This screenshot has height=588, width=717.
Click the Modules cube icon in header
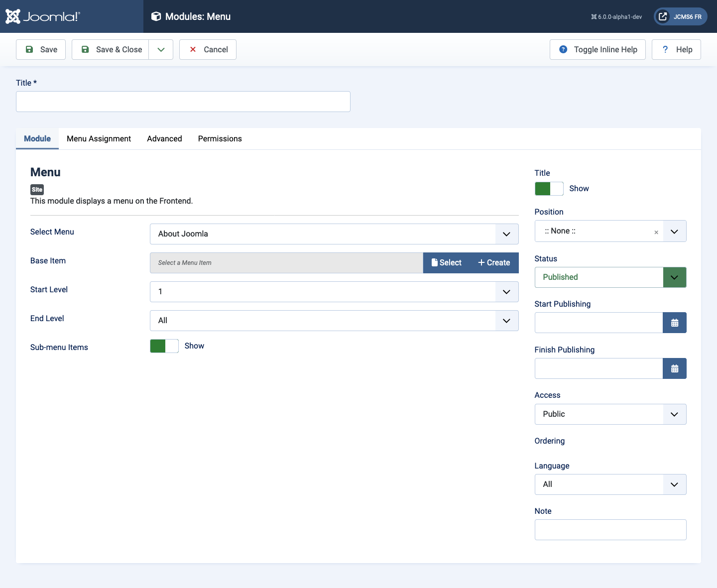[x=156, y=16]
